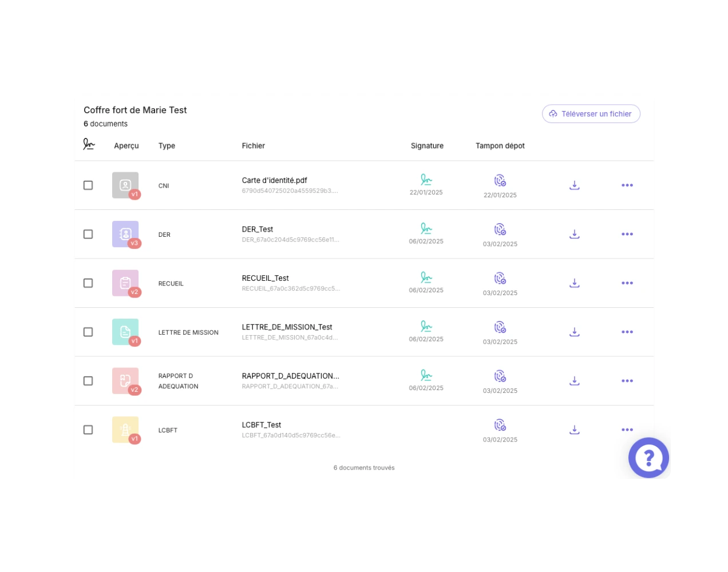Open the help chat bubble
728x572 pixels.
tap(648, 458)
